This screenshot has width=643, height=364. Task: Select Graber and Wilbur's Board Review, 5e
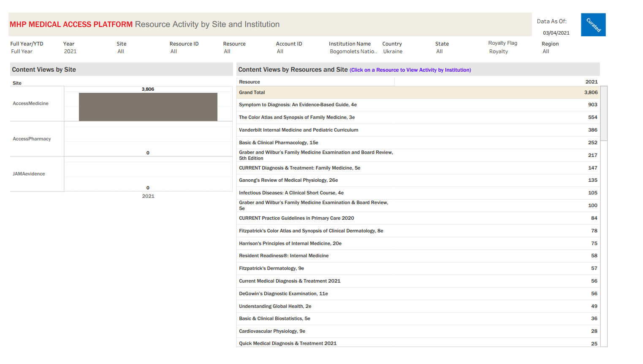[x=418, y=205]
